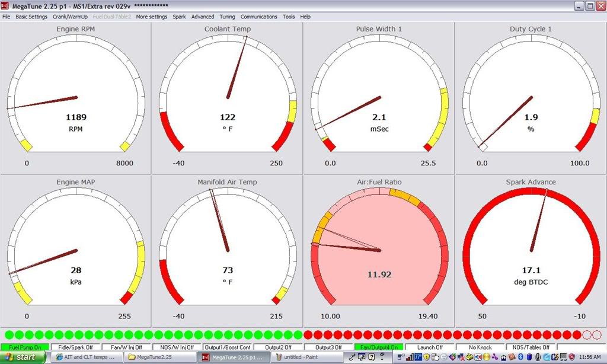The image size is (607, 364).
Task: Click the Air:Fuel Ratio gauge
Action: click(379, 251)
